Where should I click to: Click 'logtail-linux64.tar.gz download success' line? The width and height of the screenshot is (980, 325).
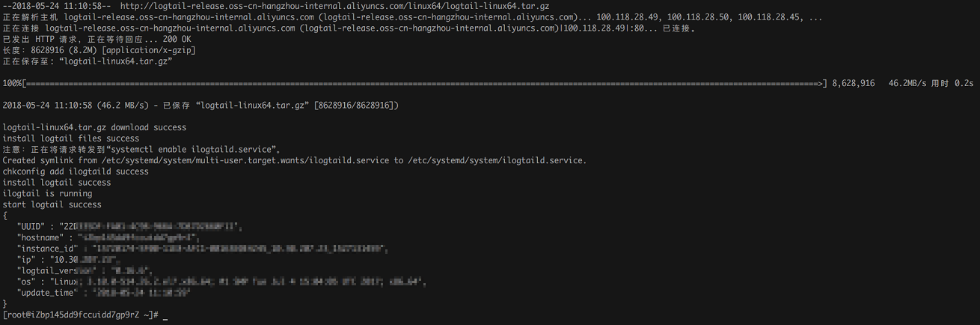95,127
